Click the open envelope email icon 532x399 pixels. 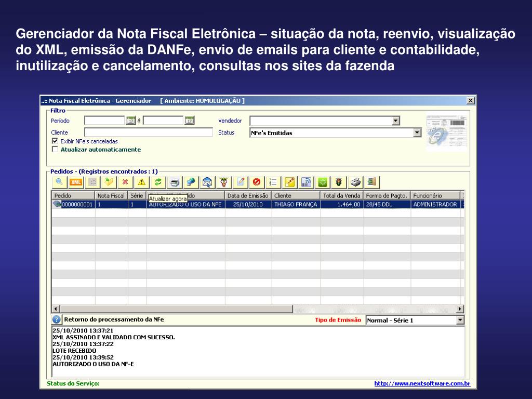coord(207,182)
